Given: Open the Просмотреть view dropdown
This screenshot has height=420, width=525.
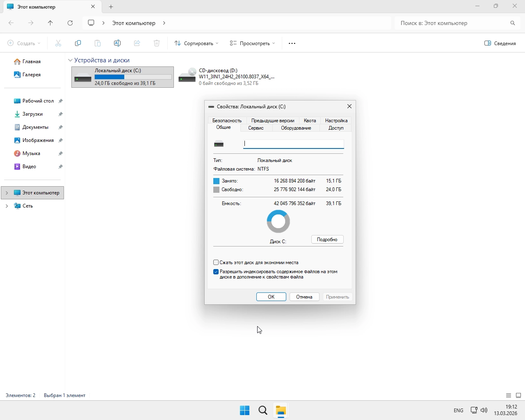Looking at the screenshot, I should (252, 43).
